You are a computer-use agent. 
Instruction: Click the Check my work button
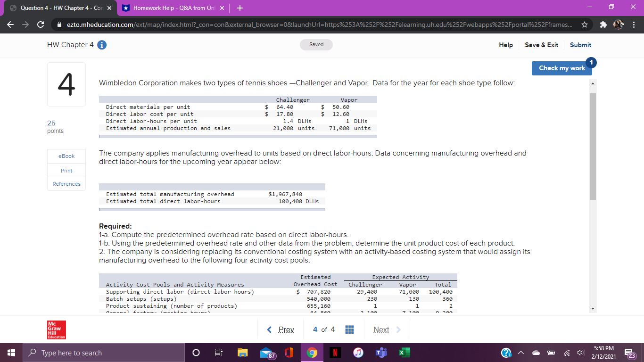tap(561, 68)
